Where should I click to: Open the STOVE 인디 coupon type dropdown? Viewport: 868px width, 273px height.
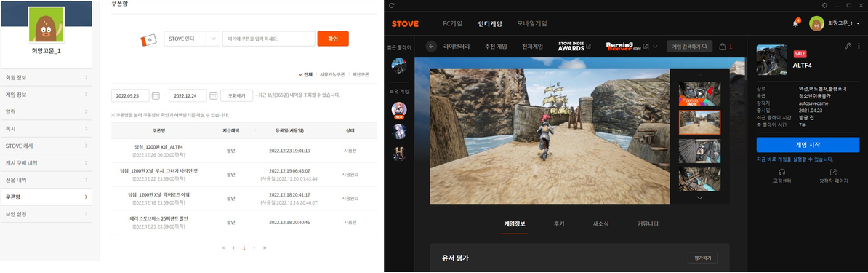pyautogui.click(x=192, y=39)
